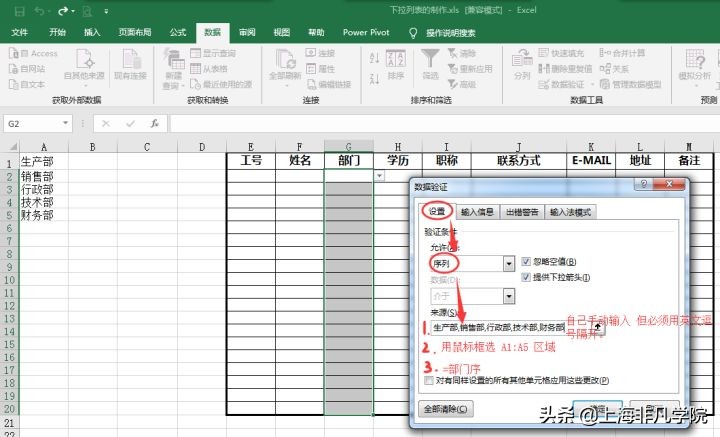Click 清除 filter button
Screen dimensions: 720x437
tap(462, 53)
